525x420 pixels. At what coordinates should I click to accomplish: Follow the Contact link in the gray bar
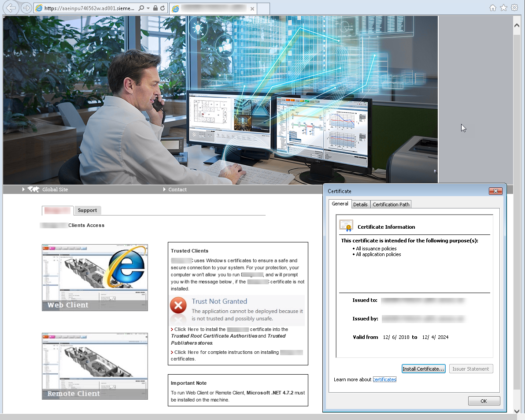click(x=177, y=190)
